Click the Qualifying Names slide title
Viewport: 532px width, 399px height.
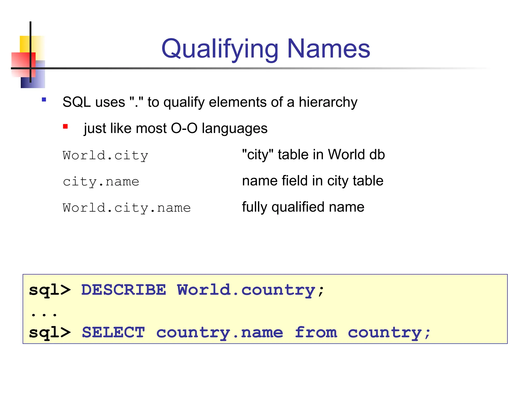tap(265, 49)
